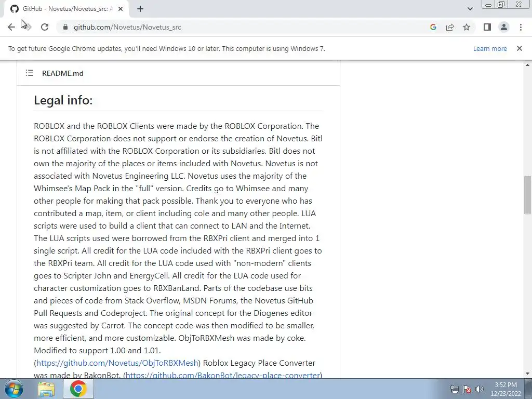
Task: Click the GitHub favicon on the tab
Action: click(14, 9)
